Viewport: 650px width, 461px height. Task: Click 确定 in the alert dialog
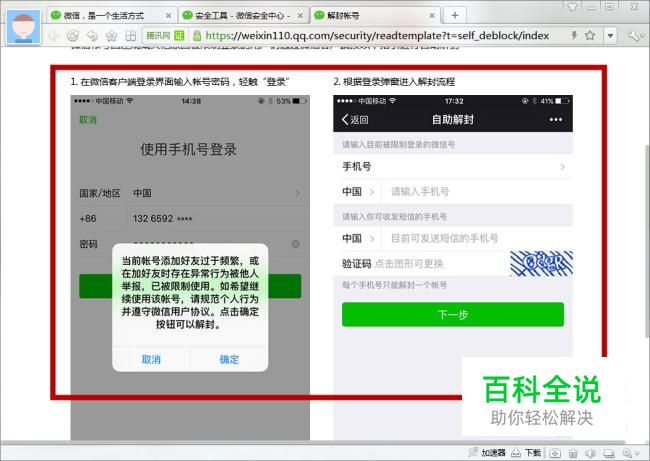229,359
